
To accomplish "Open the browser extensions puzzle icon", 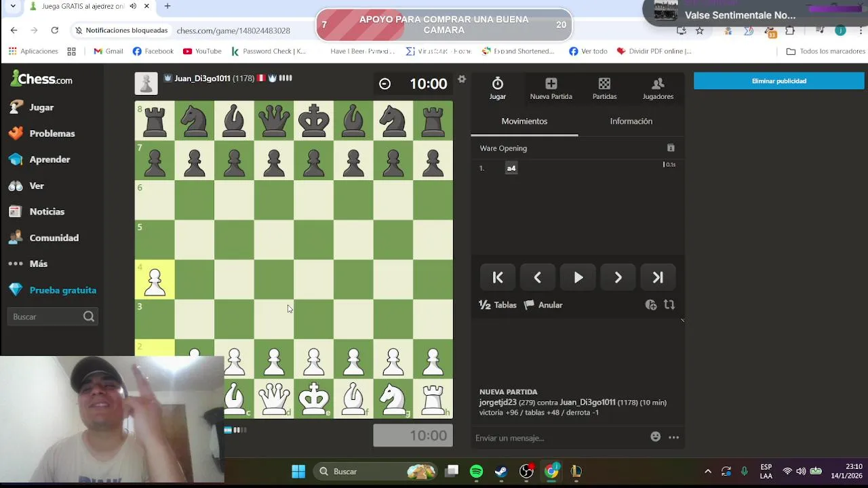I will pyautogui.click(x=790, y=30).
